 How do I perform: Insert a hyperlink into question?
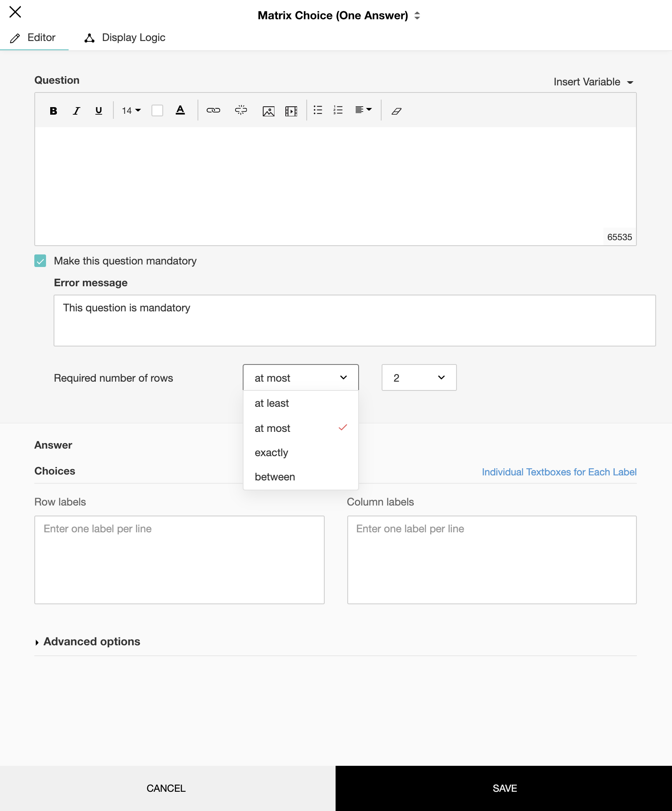[213, 110]
